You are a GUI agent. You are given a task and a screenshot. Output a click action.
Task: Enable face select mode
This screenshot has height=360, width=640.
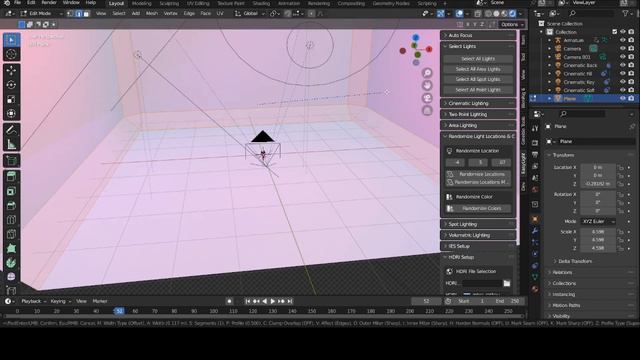point(86,13)
